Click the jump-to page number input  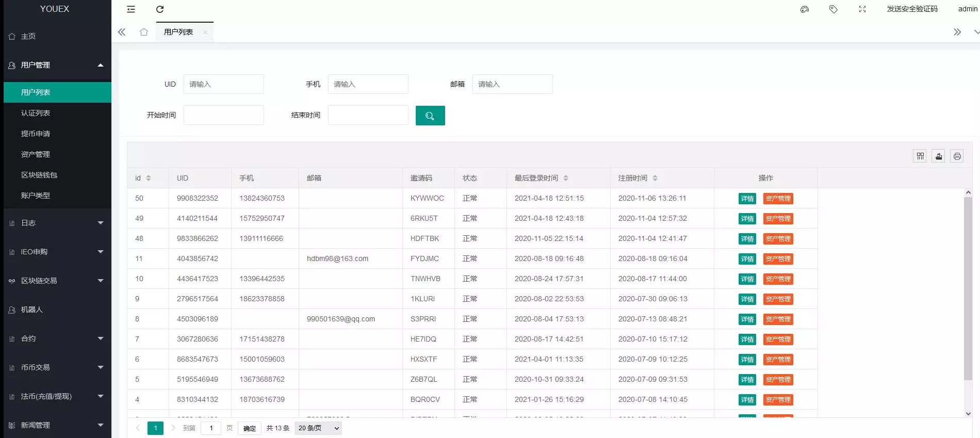(211, 428)
